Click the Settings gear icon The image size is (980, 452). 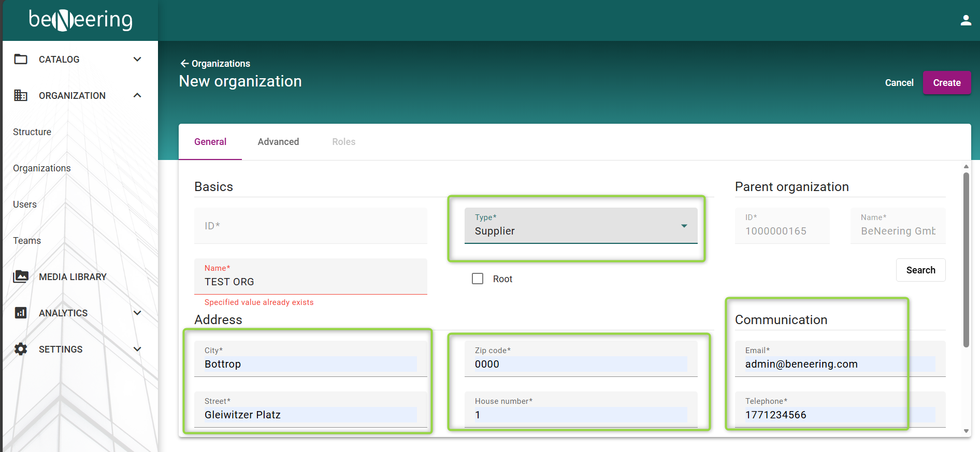point(21,349)
